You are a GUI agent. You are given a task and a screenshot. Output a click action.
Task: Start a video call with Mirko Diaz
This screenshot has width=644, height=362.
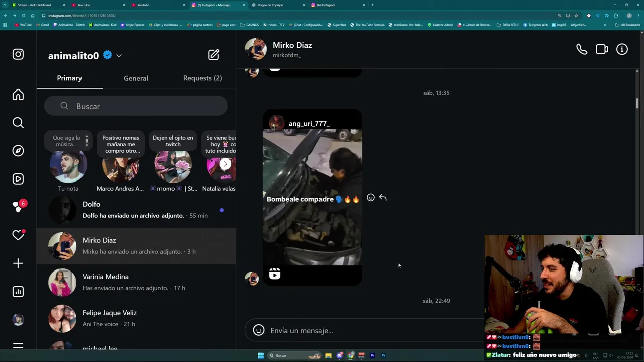(x=602, y=49)
